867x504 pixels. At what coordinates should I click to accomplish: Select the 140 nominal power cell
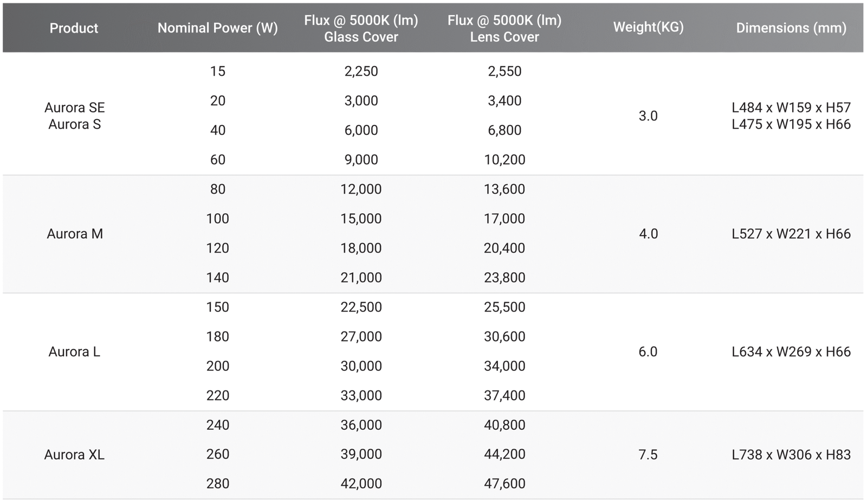217,278
